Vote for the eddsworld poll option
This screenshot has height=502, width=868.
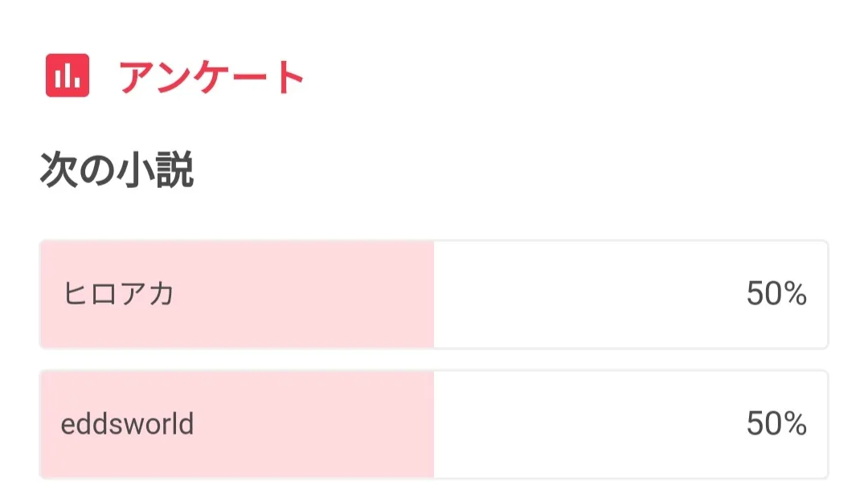(x=433, y=424)
